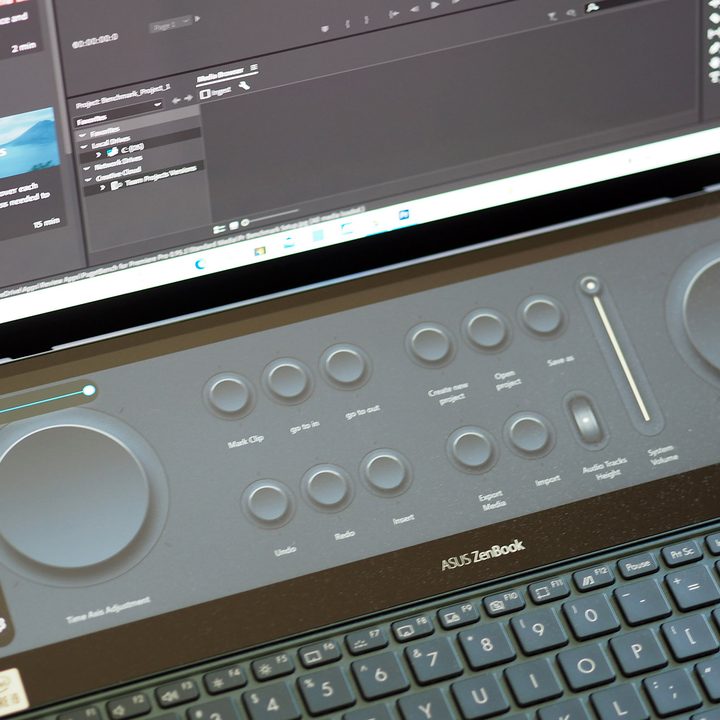
Task: Click the arrow next to Page dropdown
Action: [x=197, y=19]
